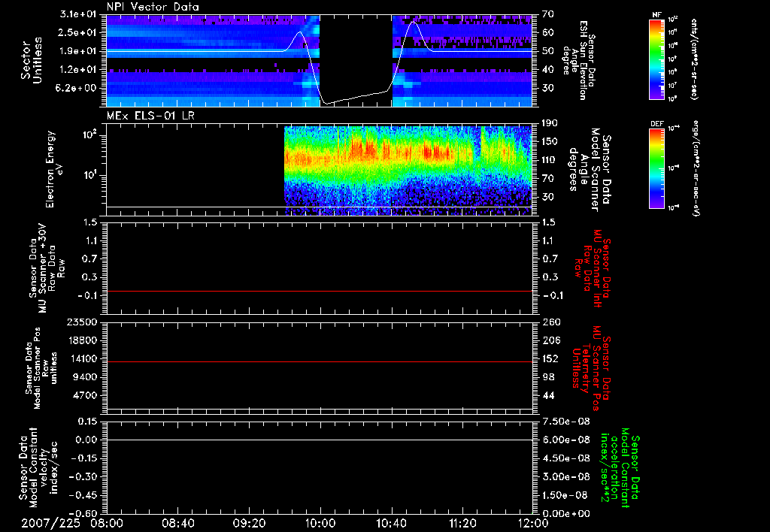Click the '10:40' time tick label

tap(391, 523)
